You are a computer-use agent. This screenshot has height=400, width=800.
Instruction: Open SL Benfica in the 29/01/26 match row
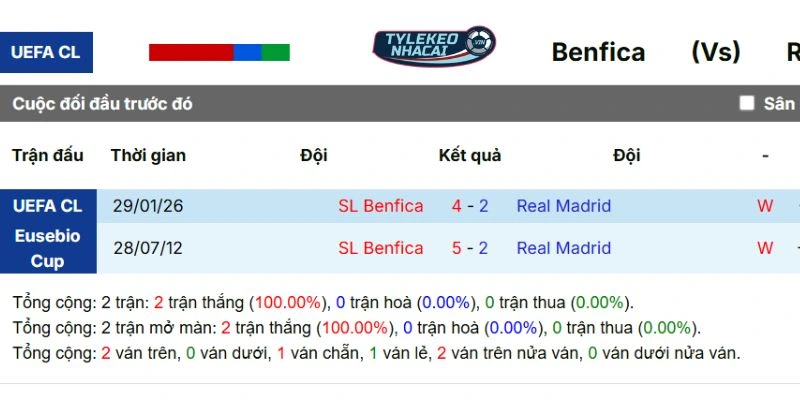[380, 206]
